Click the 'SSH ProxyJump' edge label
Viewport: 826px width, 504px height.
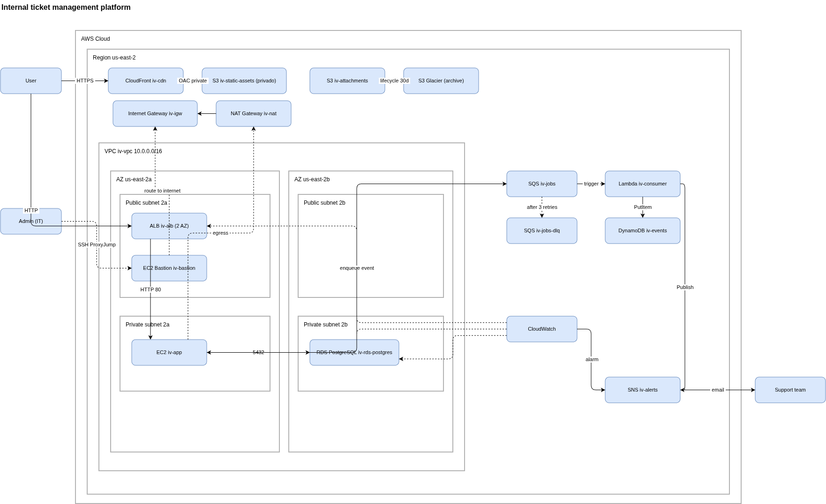coord(97,245)
